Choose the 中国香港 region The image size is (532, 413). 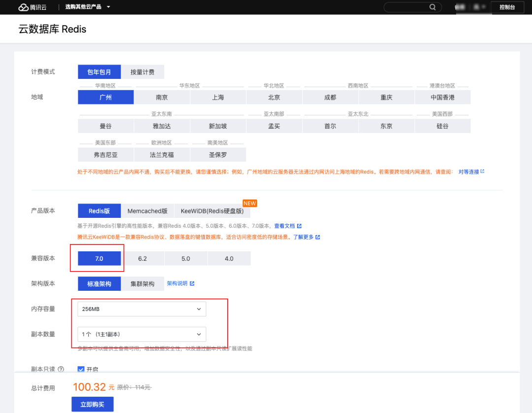click(442, 98)
